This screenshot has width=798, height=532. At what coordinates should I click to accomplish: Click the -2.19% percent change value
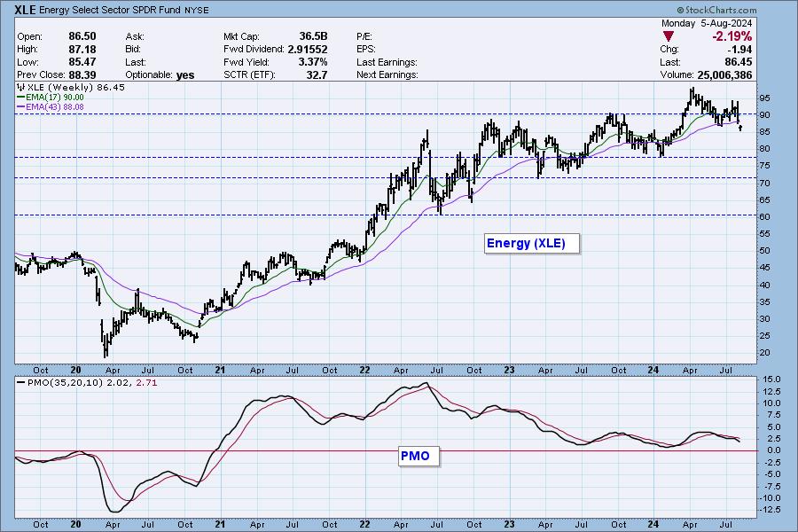tap(731, 36)
